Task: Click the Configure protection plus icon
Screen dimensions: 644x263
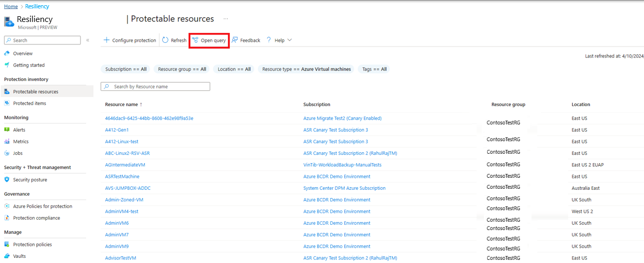Action: pos(107,40)
